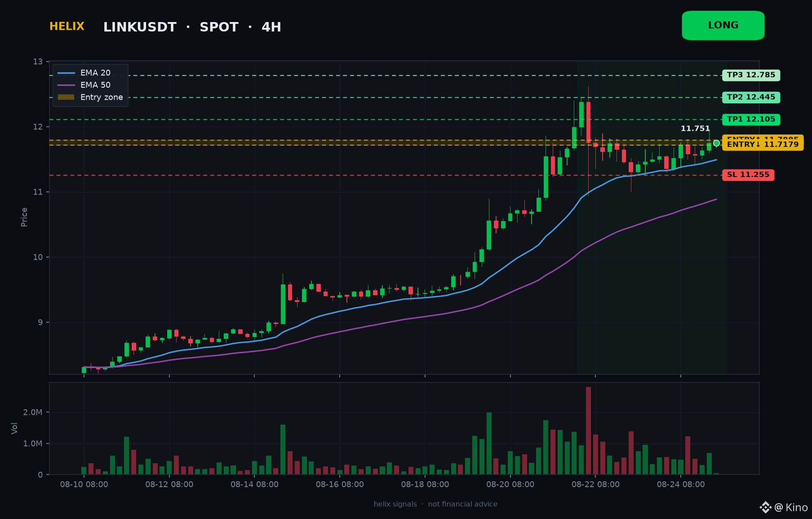Click the green LONG signal badge
812x519 pixels.
click(x=723, y=26)
